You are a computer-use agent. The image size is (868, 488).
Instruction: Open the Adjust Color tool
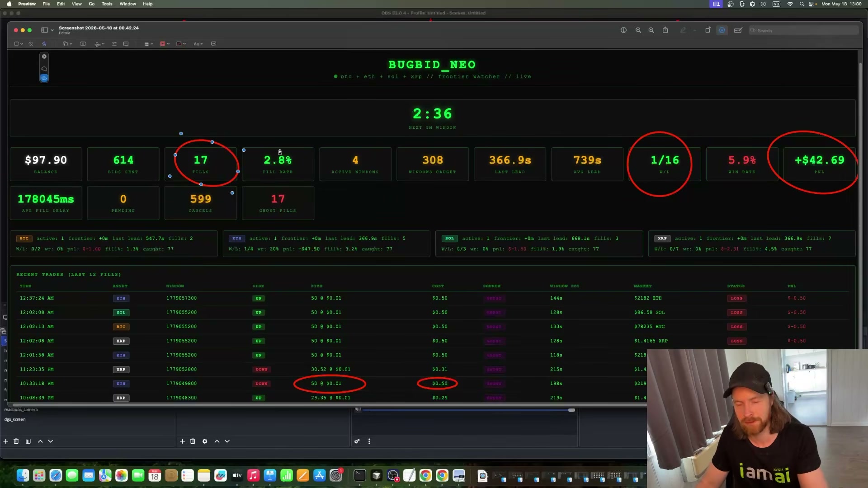point(114,44)
